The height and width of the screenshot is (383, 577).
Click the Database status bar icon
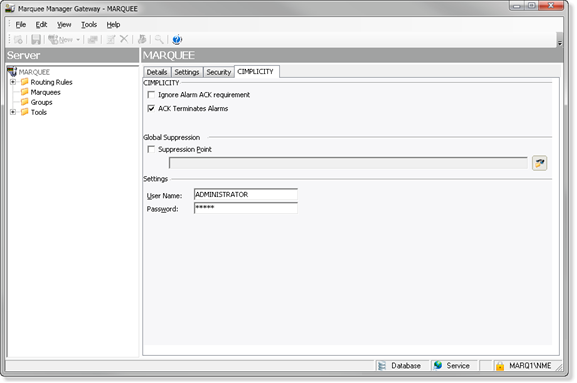pos(382,365)
